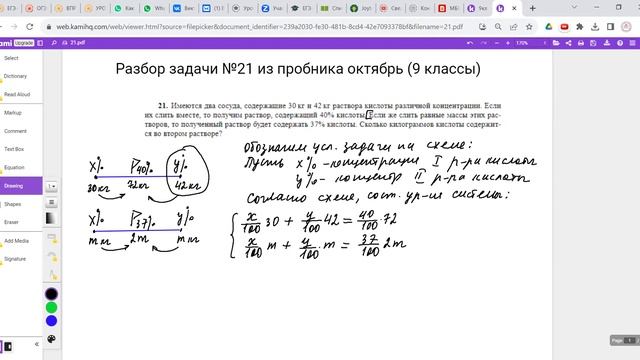The image size is (640, 360).
Task: Toggle the sidebar panel icon next to Upgrade
Action: click(40, 43)
